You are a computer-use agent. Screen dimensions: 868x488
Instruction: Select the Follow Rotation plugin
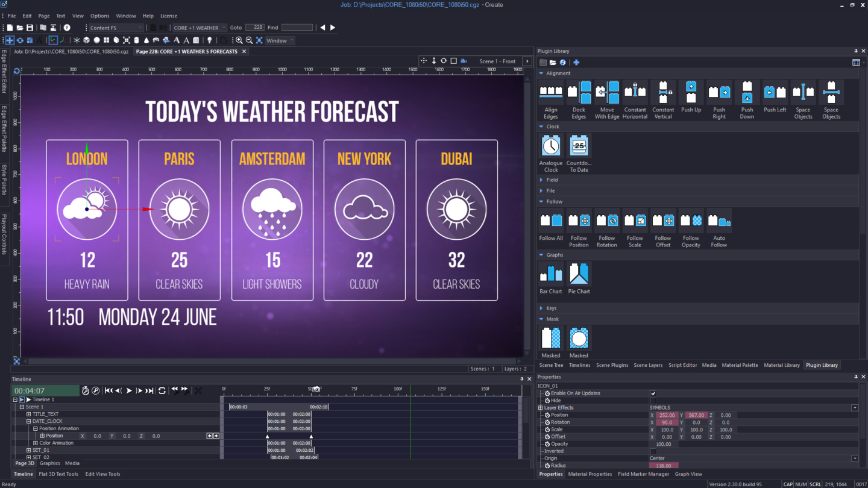pos(607,219)
